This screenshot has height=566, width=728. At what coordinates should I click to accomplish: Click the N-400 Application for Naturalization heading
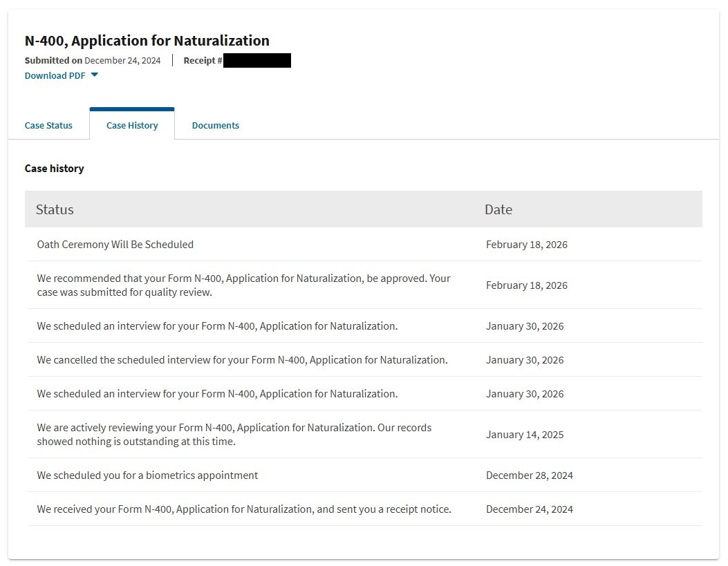point(147,41)
